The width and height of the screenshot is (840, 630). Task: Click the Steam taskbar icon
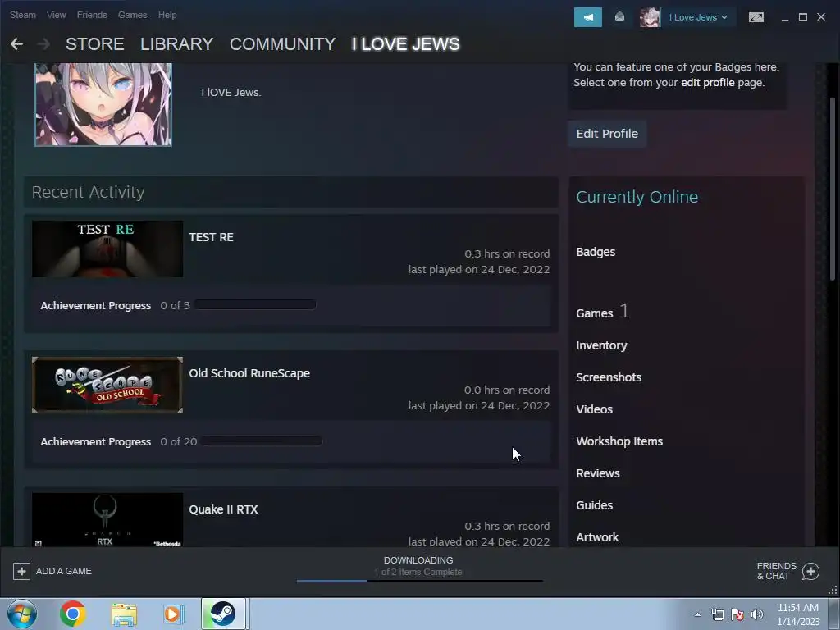[223, 614]
